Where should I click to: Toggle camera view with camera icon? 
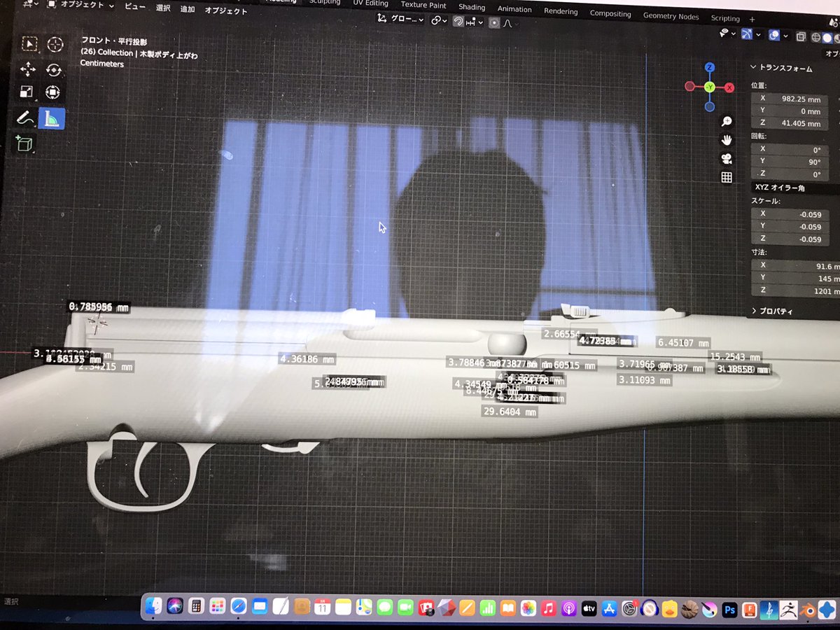click(727, 158)
